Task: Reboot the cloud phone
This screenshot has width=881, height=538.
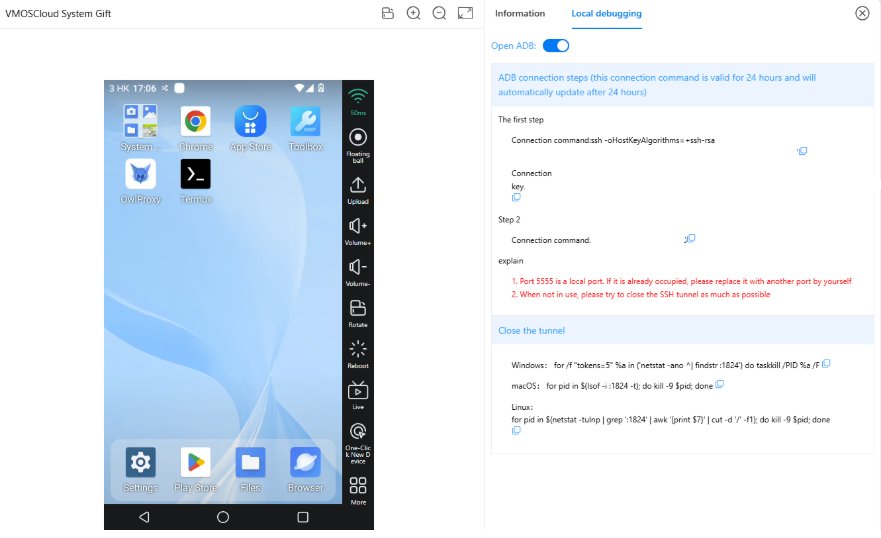Action: (358, 352)
